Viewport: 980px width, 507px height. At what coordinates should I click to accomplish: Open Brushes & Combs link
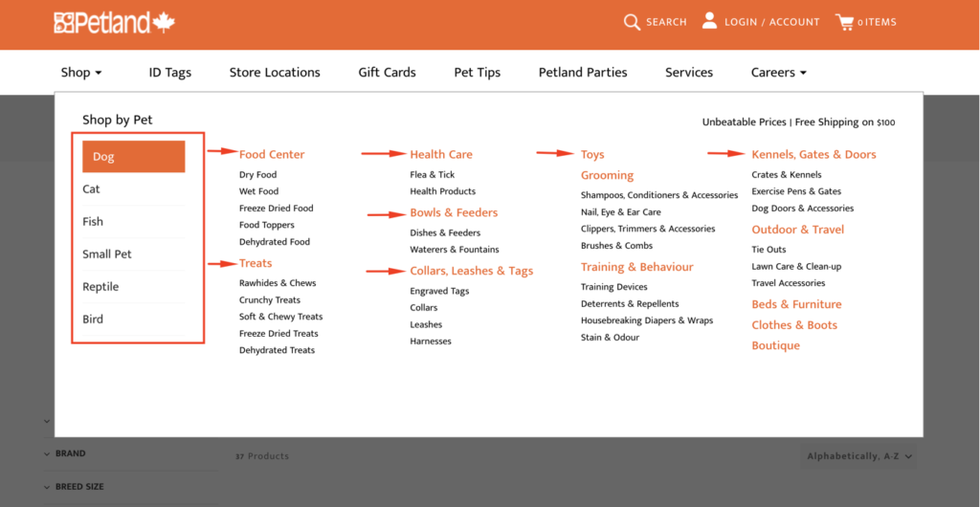point(616,246)
